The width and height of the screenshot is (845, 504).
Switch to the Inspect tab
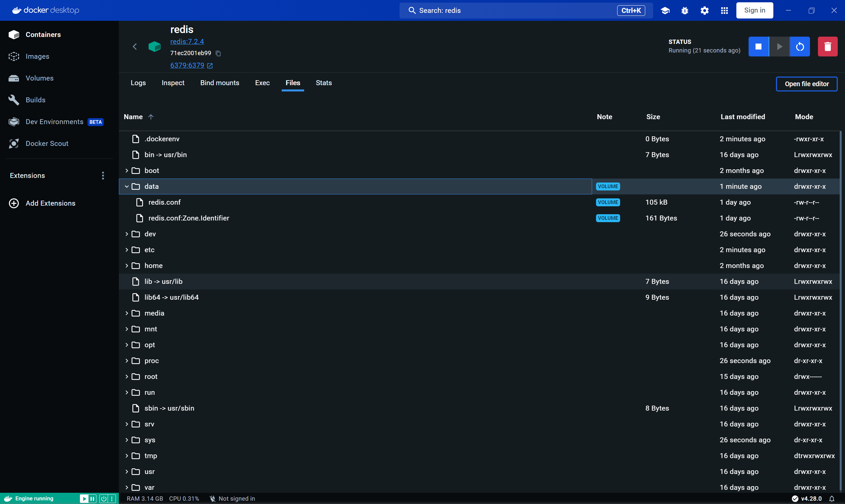pyautogui.click(x=173, y=83)
